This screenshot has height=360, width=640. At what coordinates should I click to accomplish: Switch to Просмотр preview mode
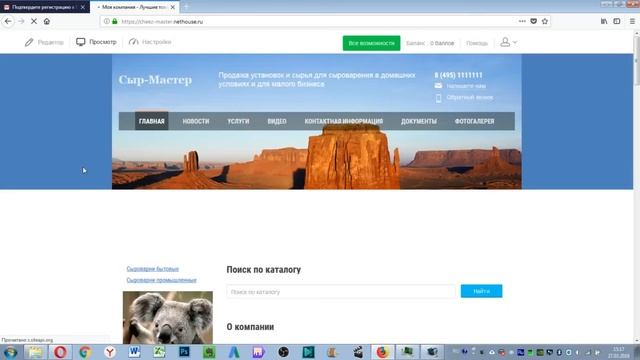tap(96, 42)
